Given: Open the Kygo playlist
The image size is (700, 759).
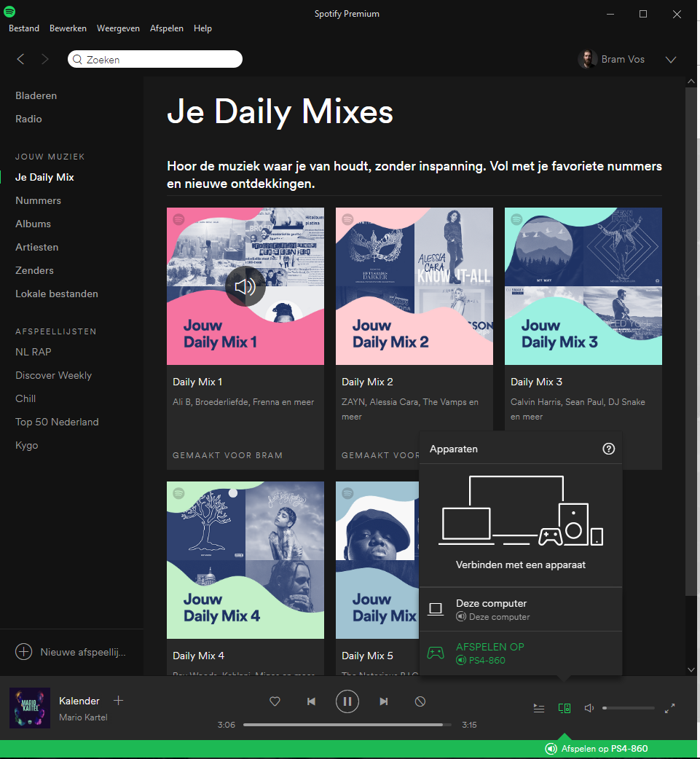Looking at the screenshot, I should (27, 445).
